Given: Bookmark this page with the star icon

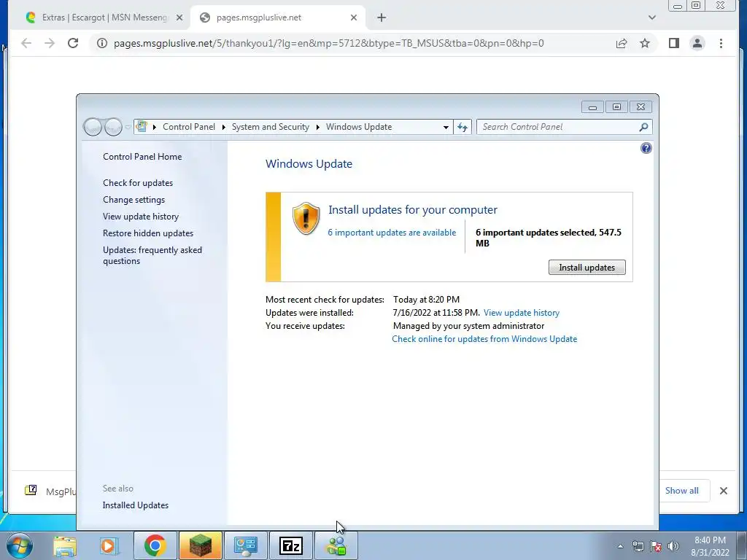Looking at the screenshot, I should click(645, 43).
